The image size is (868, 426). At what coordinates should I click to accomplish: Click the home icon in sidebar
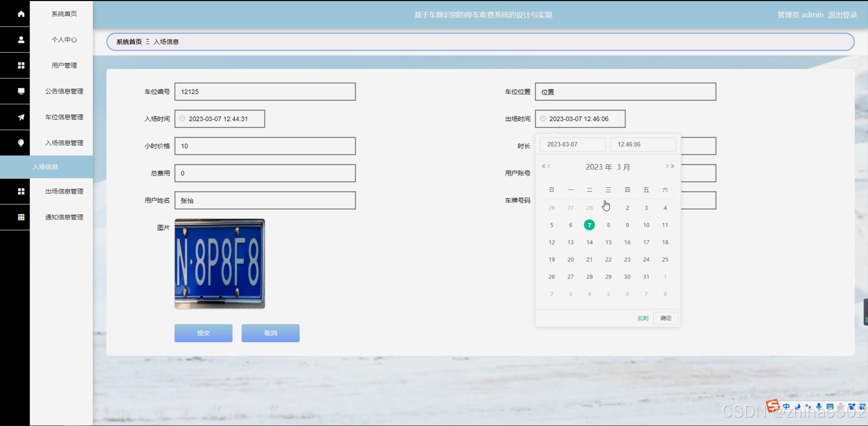pos(21,14)
